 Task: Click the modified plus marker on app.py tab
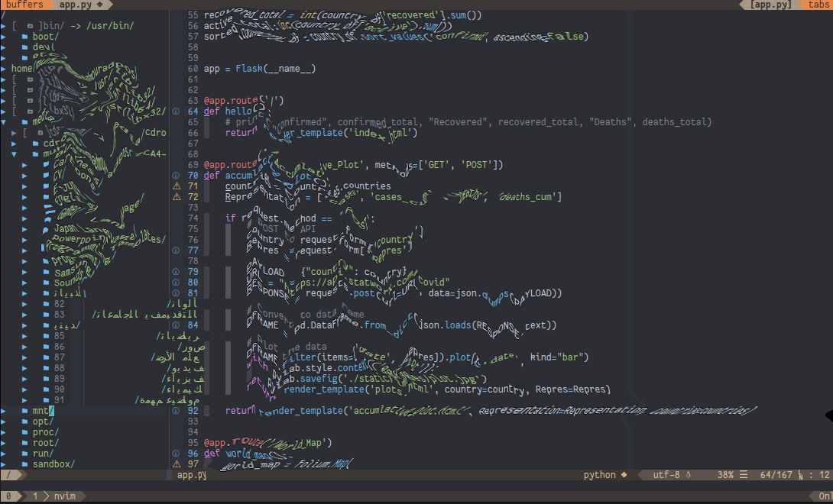[99, 5]
